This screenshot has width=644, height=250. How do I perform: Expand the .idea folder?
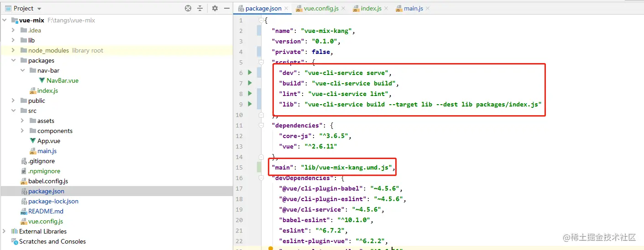(x=14, y=30)
